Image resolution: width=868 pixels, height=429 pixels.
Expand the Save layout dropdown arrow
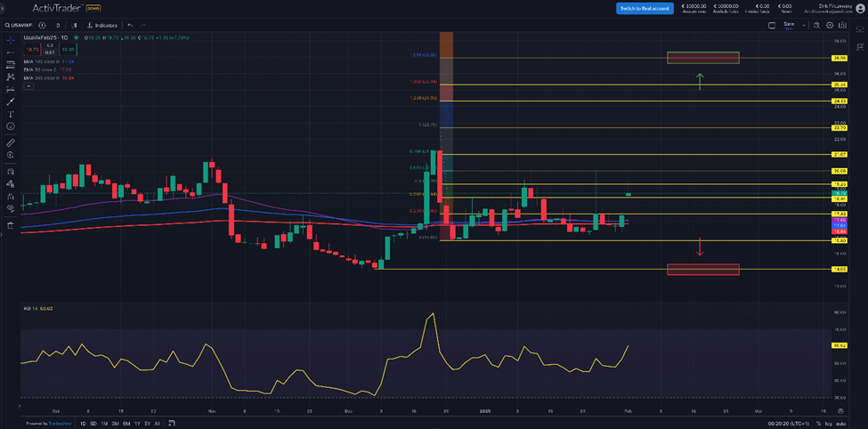click(x=803, y=26)
